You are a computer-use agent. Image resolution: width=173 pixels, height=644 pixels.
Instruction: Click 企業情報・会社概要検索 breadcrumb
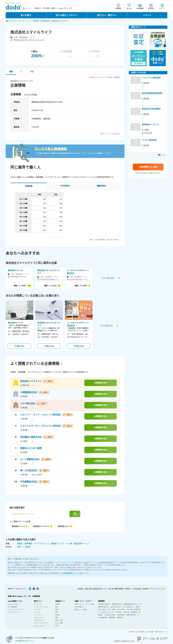click(41, 21)
